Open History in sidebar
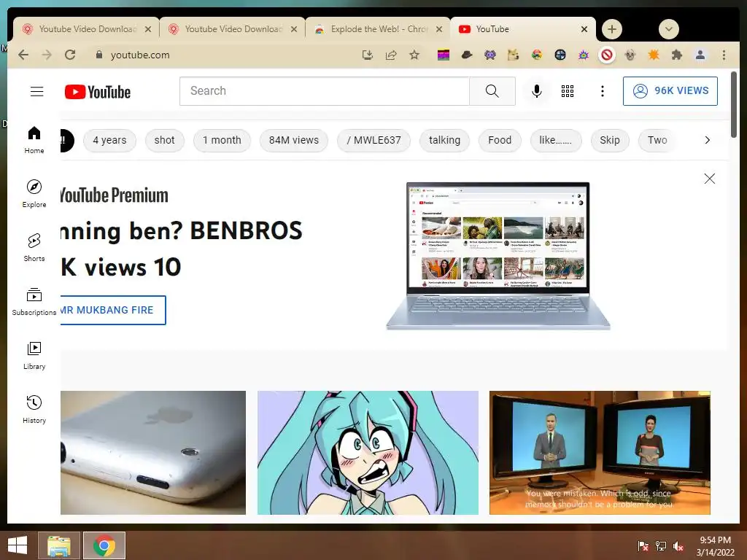 click(x=34, y=410)
